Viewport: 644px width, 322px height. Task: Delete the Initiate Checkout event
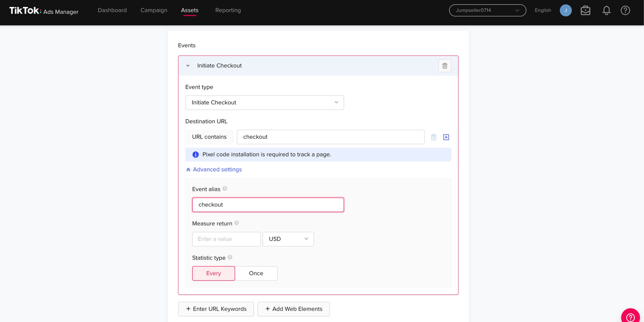[445, 66]
